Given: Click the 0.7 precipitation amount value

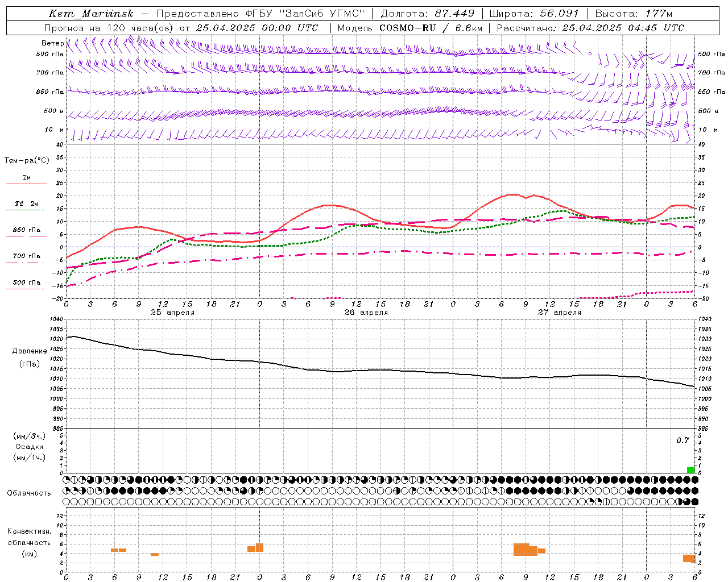Looking at the screenshot, I should coord(682,440).
